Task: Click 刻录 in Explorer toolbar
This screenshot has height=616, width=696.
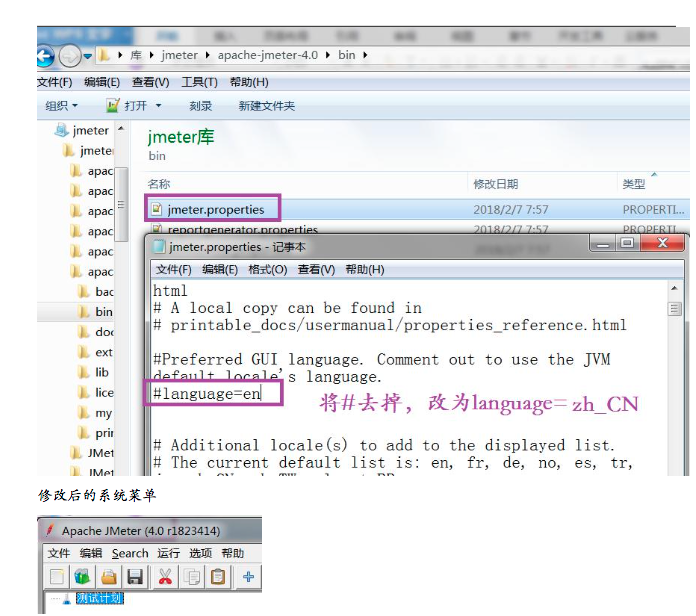Action: pos(201,106)
